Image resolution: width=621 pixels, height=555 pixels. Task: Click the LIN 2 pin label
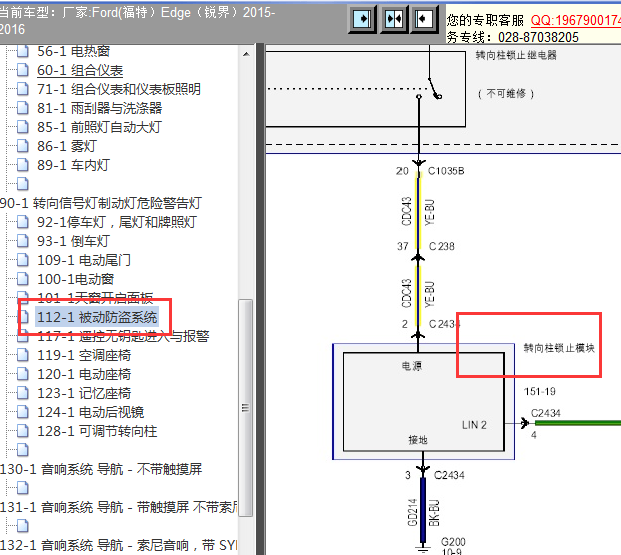[474, 425]
